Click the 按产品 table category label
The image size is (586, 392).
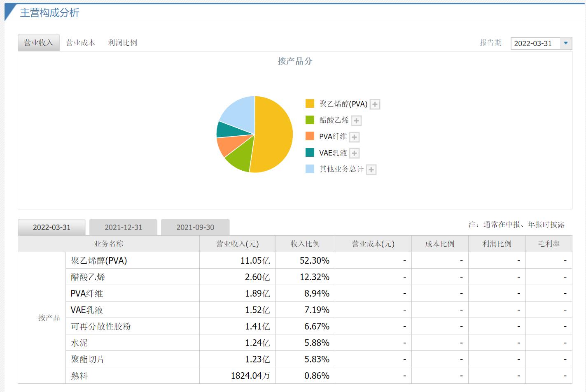coord(49,318)
